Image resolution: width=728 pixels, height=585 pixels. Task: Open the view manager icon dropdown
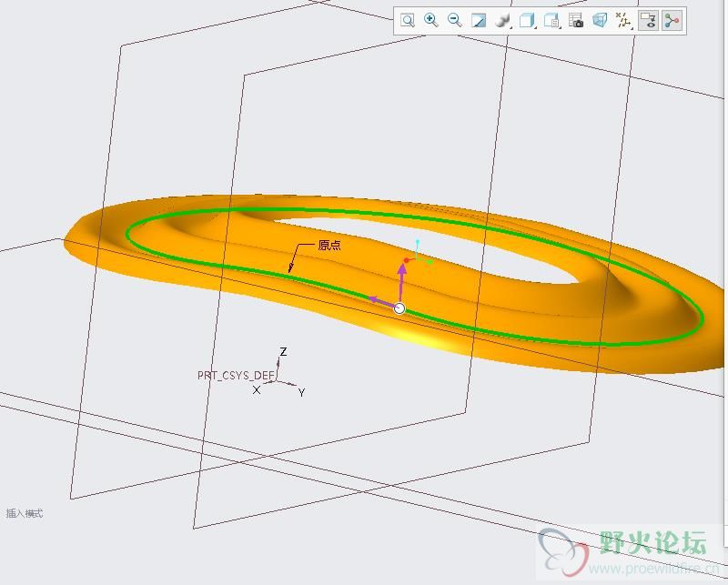click(x=551, y=20)
